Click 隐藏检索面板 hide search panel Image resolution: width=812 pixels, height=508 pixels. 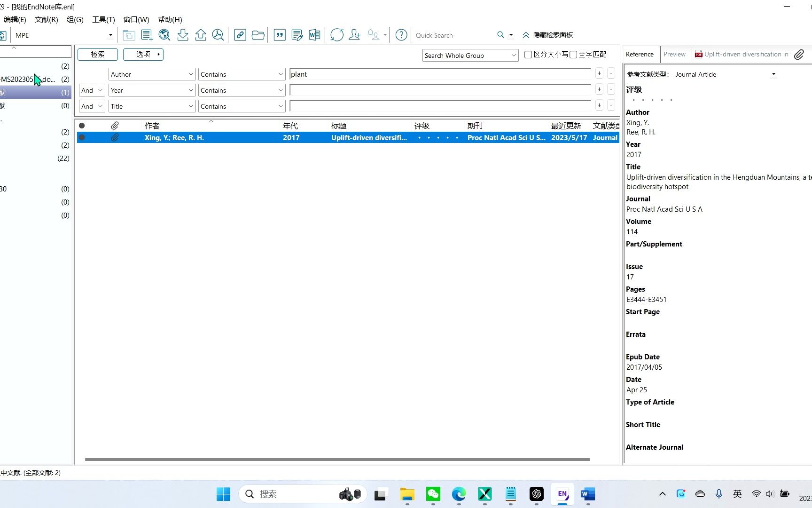coord(547,35)
